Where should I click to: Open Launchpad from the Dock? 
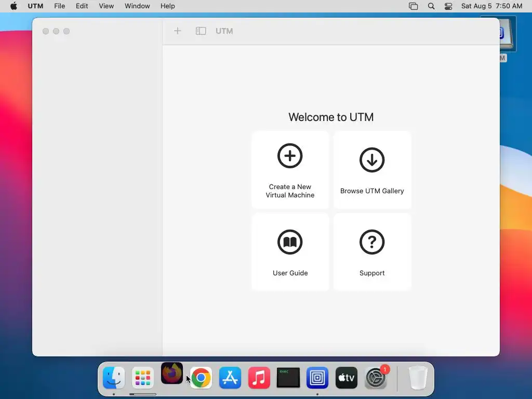pos(143,378)
